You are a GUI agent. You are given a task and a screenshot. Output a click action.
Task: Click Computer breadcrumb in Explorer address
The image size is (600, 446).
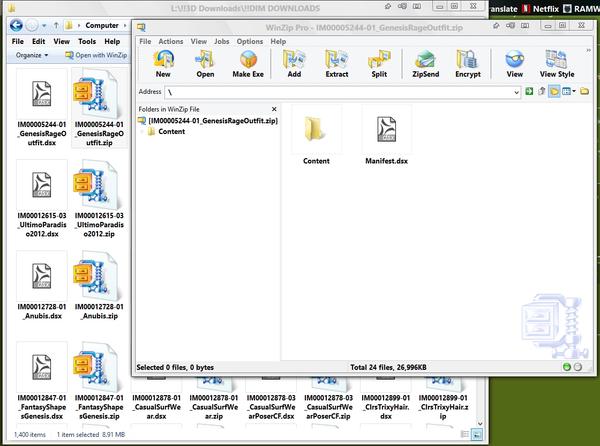pos(102,25)
